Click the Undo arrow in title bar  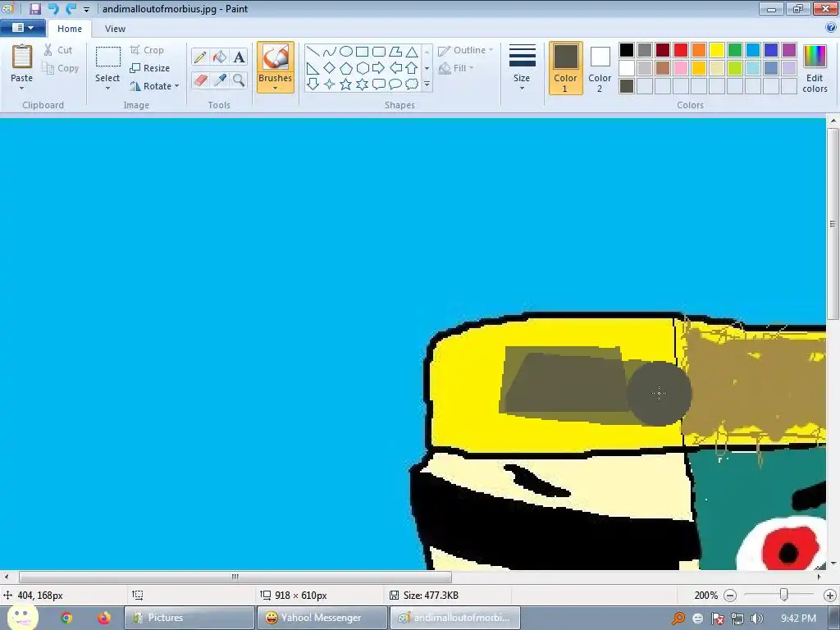point(52,8)
